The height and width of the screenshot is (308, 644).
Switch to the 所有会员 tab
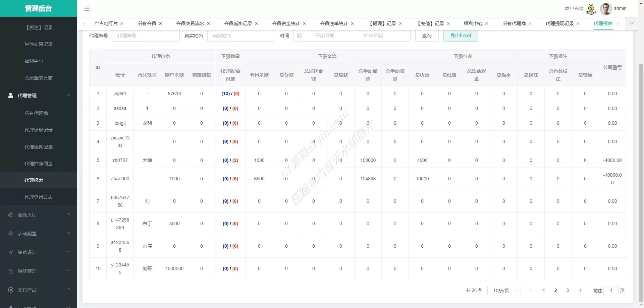(x=147, y=23)
